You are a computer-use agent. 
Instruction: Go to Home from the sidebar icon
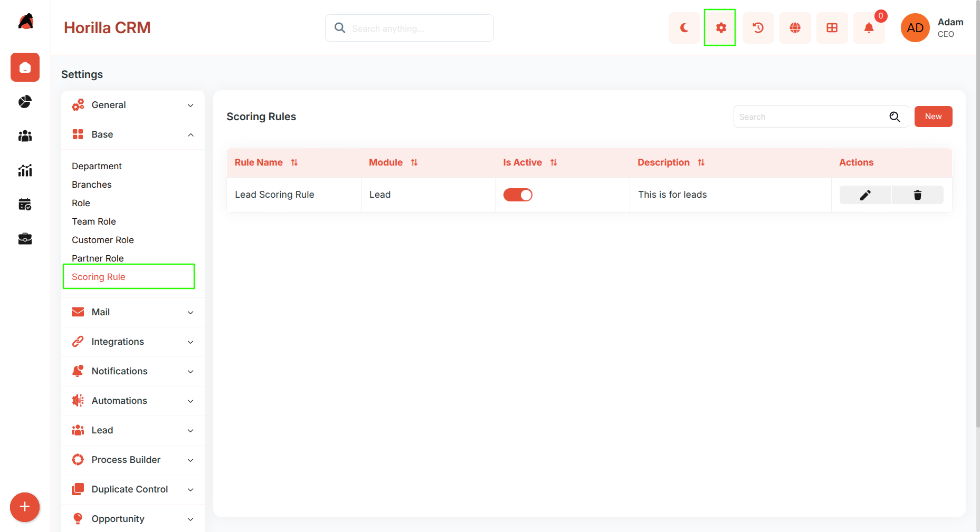pyautogui.click(x=25, y=67)
